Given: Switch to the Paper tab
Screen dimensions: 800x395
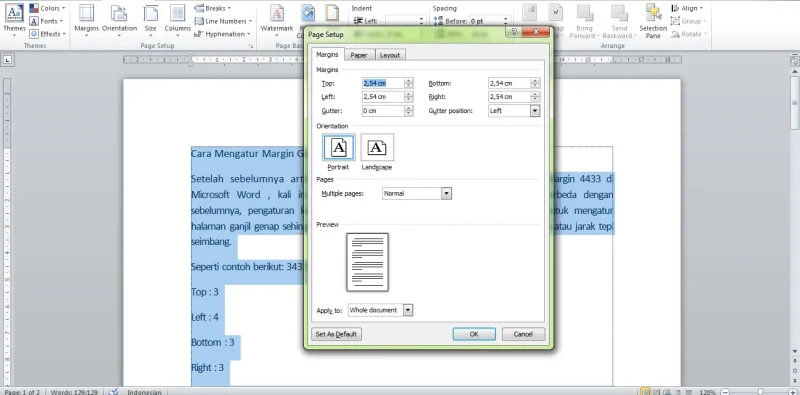Looking at the screenshot, I should tap(359, 55).
